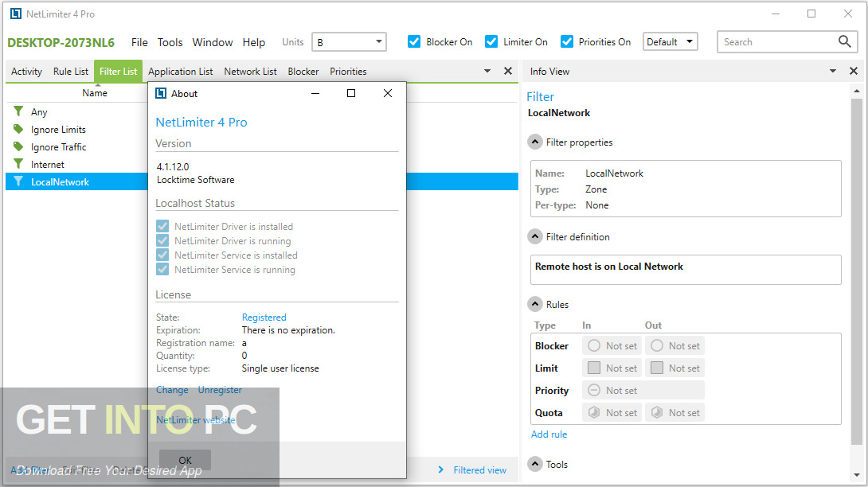Click the tag icon beside Ignore Traffic
This screenshot has height=487, width=868.
point(18,146)
